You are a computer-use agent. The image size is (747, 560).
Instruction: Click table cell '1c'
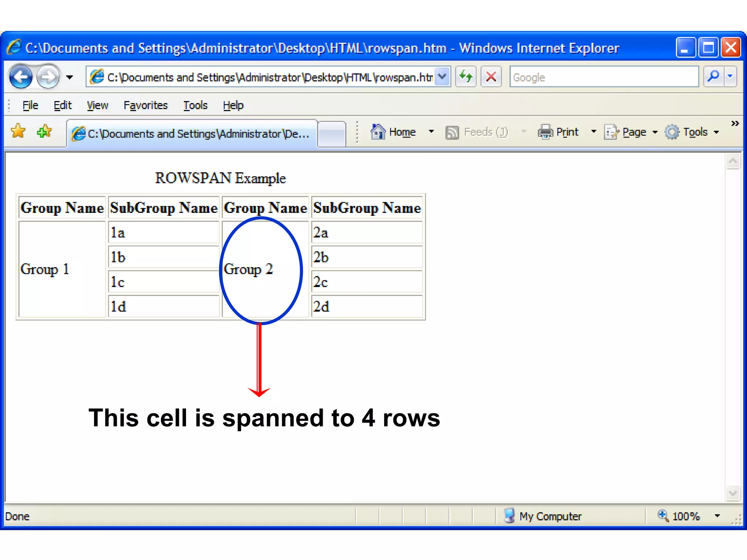pyautogui.click(x=164, y=282)
